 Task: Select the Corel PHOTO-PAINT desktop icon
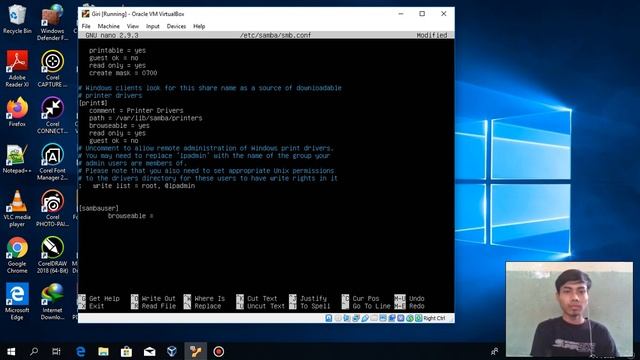click(52, 209)
